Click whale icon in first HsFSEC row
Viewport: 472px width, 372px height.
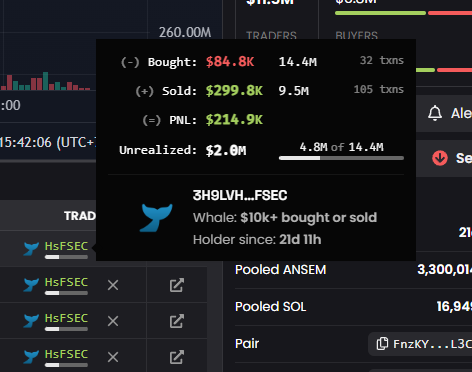pos(31,249)
